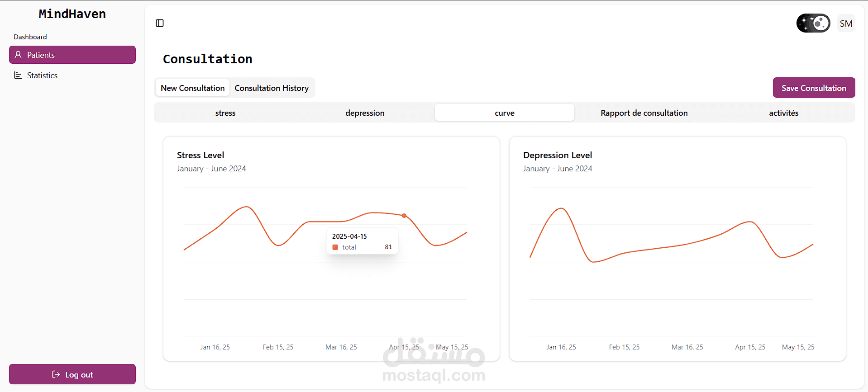Click the Patients person icon
The height and width of the screenshot is (392, 868).
18,55
